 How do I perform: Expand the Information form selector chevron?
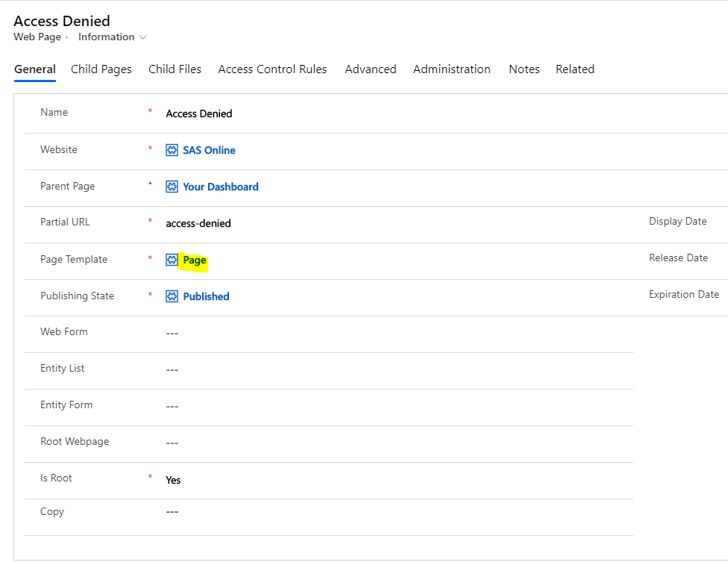[143, 37]
